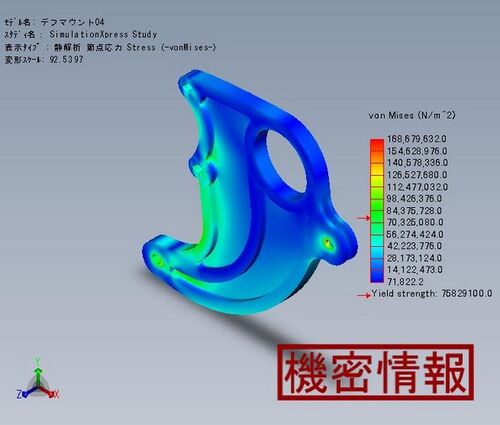This screenshot has width=500, height=425.
Task: Select legend minimum value 71,822.2
Action: pos(405,282)
